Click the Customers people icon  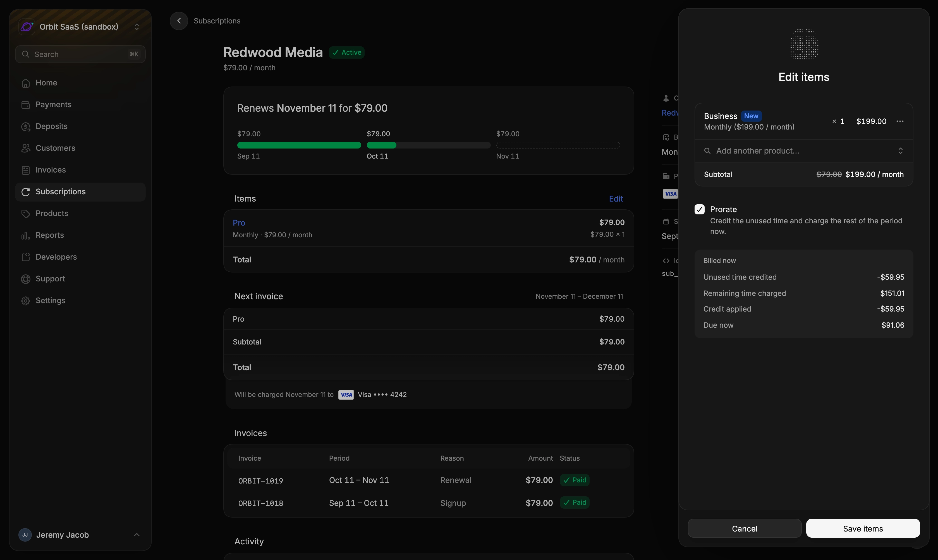[x=26, y=148]
